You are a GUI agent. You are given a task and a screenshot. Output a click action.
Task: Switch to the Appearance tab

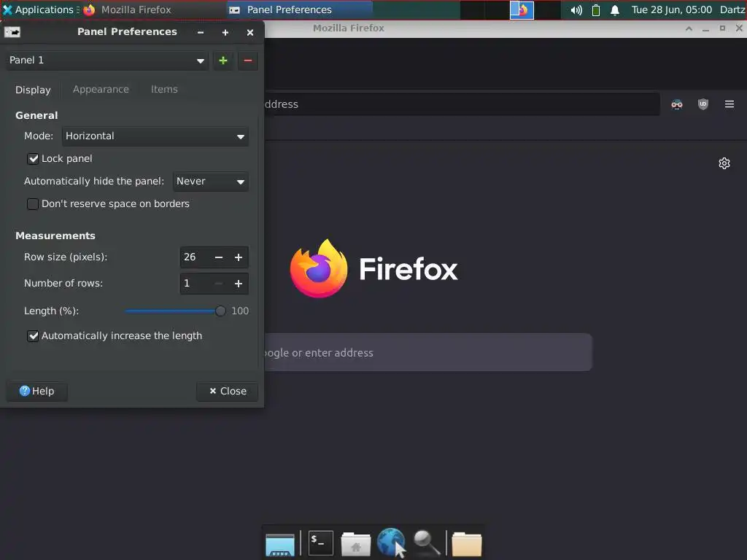click(x=101, y=90)
